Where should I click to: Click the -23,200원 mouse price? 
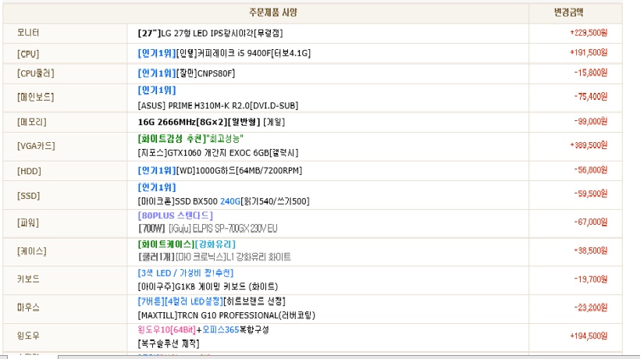591,307
